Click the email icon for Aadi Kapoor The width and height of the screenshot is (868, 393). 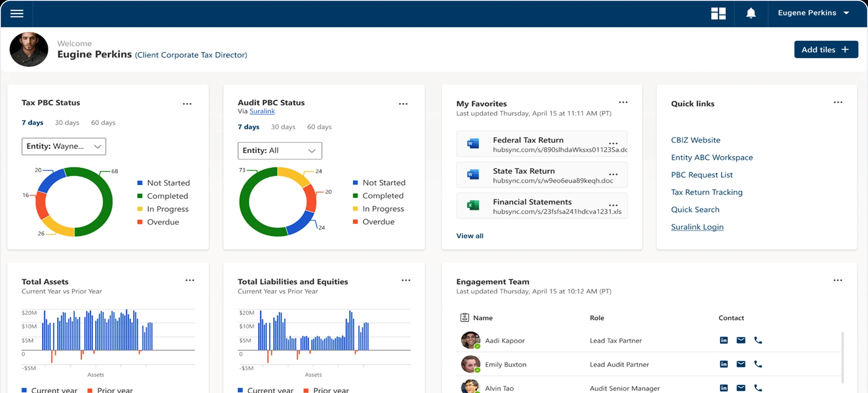(x=741, y=340)
